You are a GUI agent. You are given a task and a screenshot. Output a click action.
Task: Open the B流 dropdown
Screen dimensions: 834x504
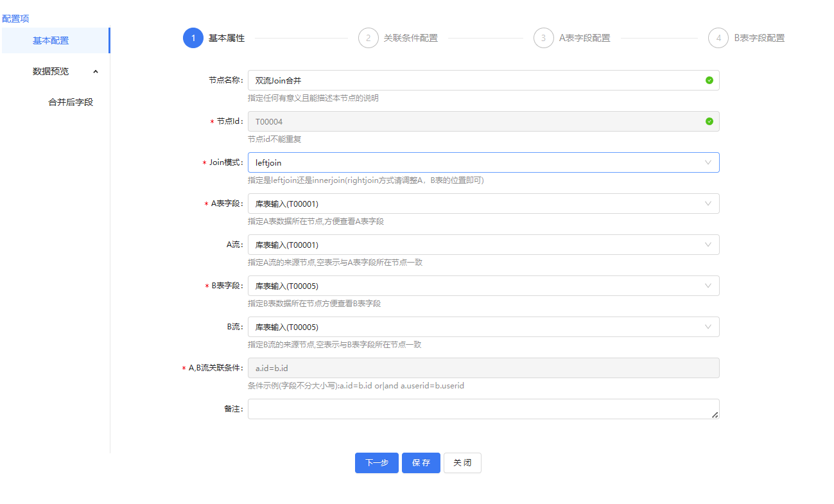click(x=483, y=327)
